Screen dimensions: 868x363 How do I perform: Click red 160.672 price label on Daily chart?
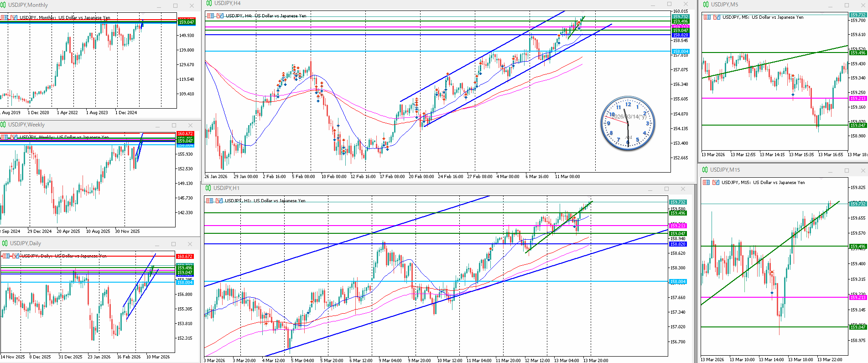pos(185,257)
